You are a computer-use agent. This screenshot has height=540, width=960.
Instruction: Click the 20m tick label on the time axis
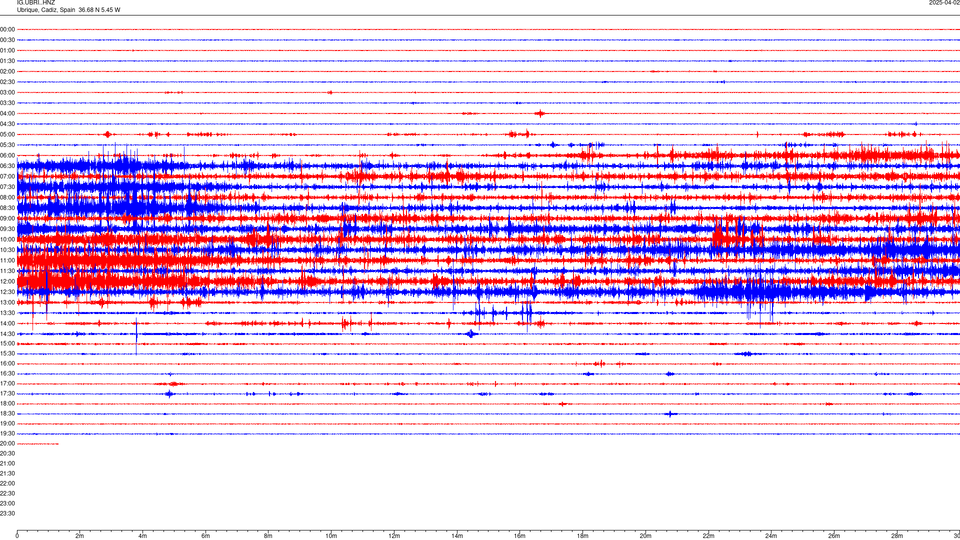[645, 536]
